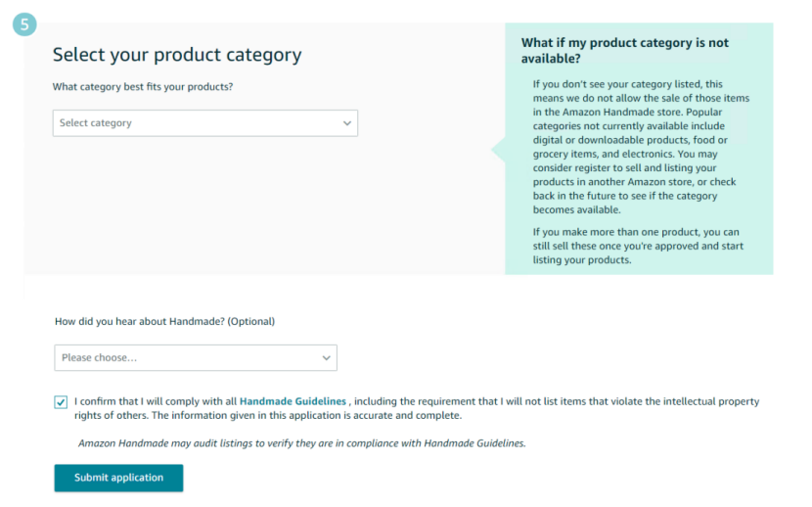Image resolution: width=812 pixels, height=507 pixels.
Task: Toggle the Handmade Guidelines confirmation checkbox
Action: click(62, 402)
